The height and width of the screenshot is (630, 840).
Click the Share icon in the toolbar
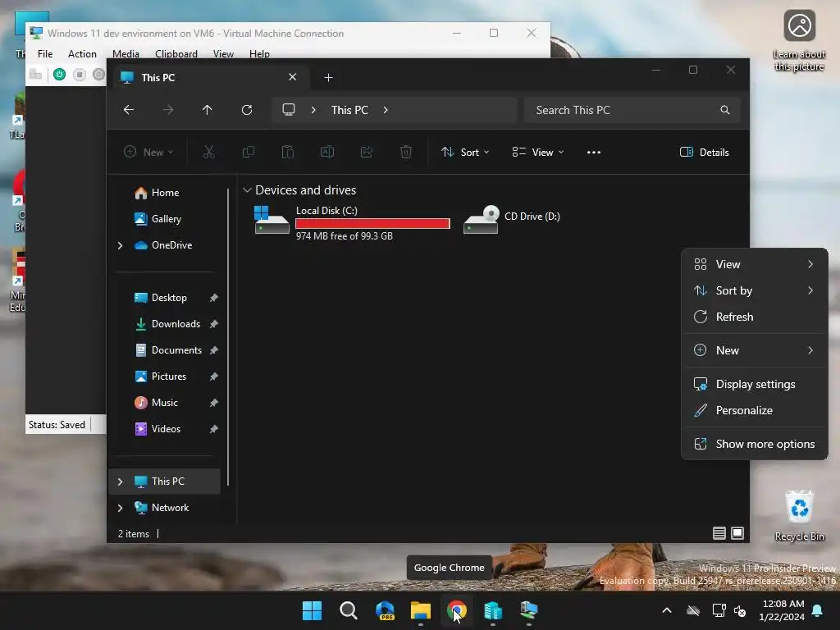pos(367,152)
